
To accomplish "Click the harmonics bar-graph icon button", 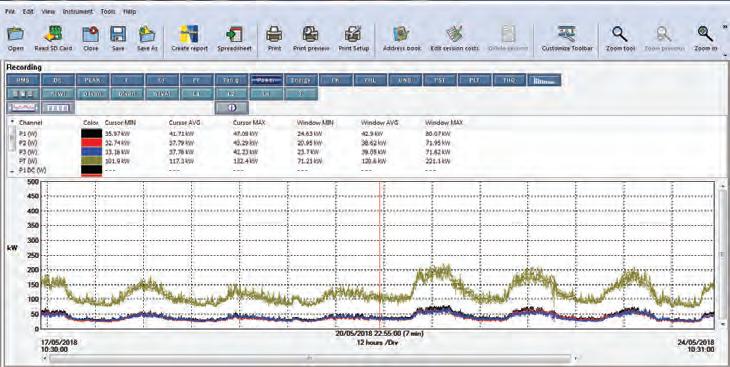I will click(x=544, y=80).
